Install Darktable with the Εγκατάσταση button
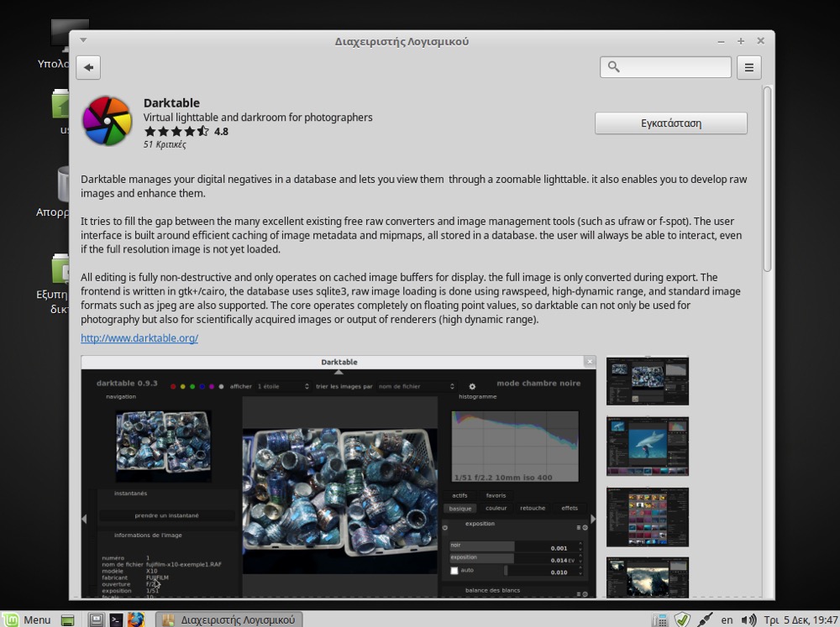The image size is (840, 627). pos(670,123)
